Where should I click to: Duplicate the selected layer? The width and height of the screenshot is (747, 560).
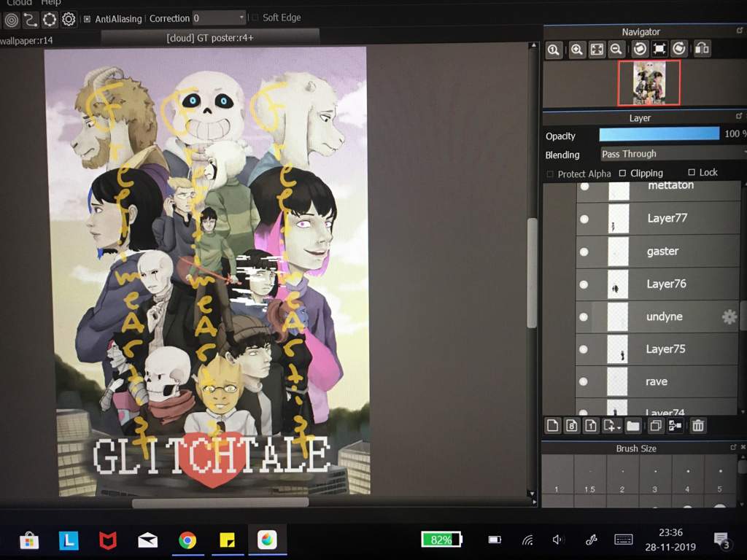click(x=656, y=425)
